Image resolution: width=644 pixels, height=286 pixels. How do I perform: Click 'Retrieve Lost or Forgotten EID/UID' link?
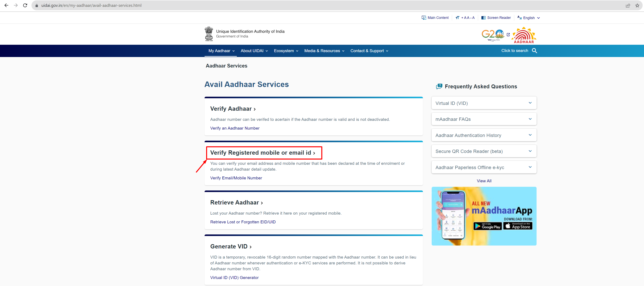[243, 222]
